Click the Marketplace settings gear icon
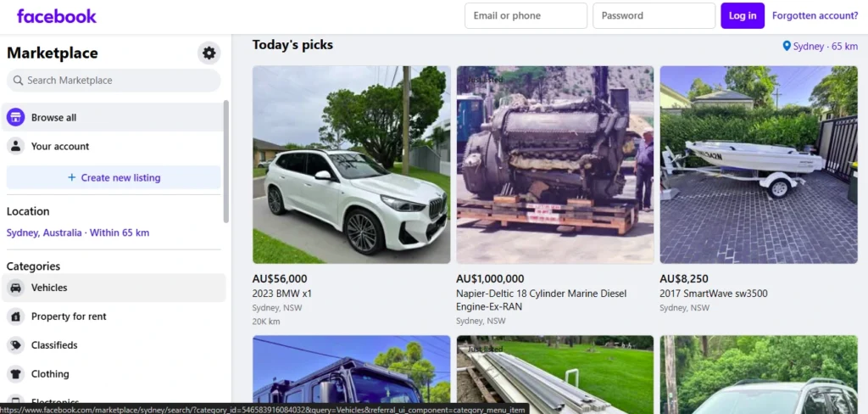868x414 pixels. (x=209, y=53)
